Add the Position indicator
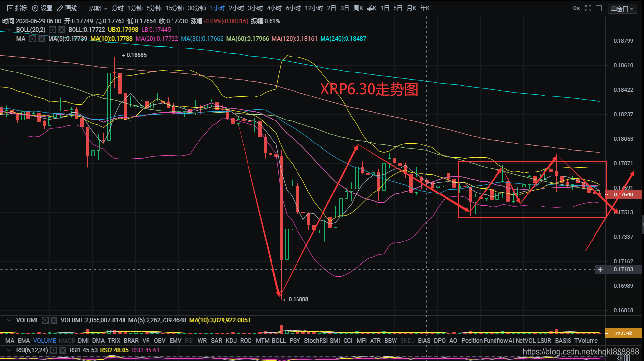 tap(472, 340)
